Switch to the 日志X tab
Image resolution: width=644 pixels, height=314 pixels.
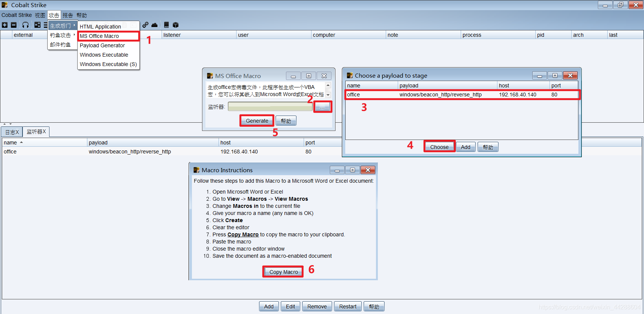pos(12,132)
